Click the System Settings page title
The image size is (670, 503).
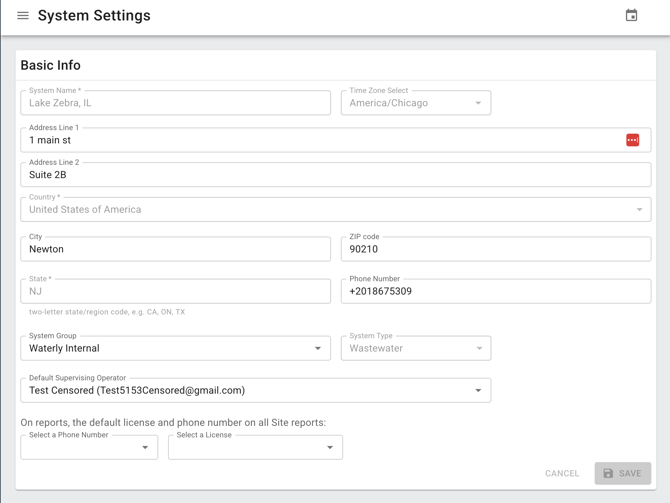94,16
